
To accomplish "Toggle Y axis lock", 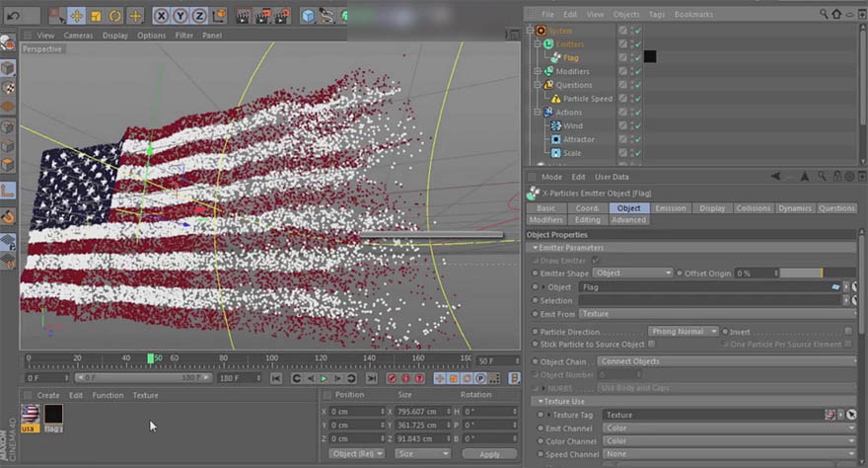I will [181, 16].
